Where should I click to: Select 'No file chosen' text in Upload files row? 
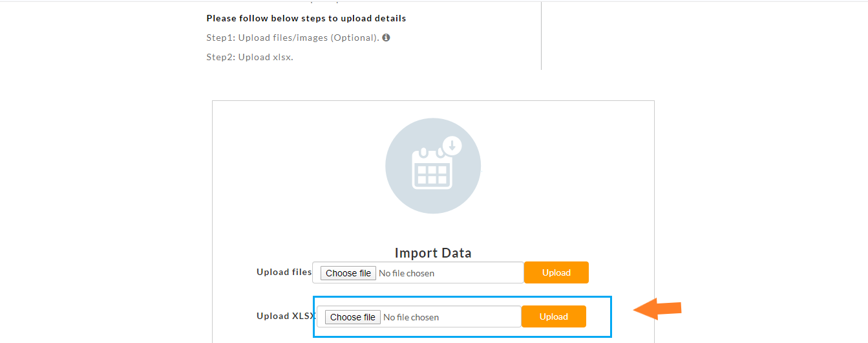407,273
